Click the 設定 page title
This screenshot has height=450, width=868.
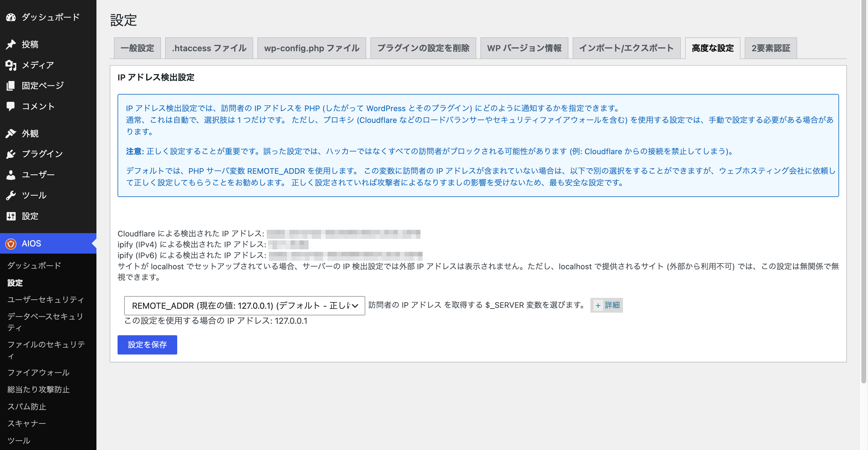pyautogui.click(x=123, y=20)
